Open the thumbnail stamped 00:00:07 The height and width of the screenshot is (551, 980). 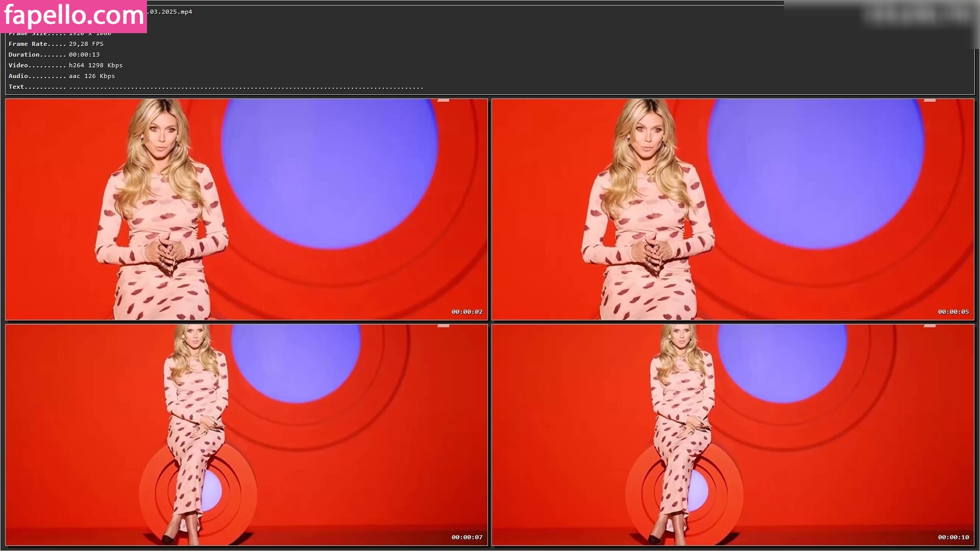[x=246, y=435]
